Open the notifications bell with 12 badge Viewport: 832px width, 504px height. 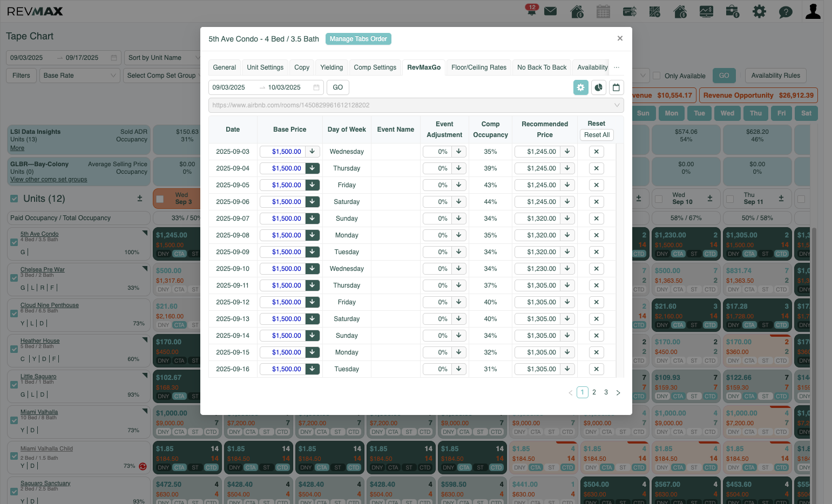click(x=532, y=10)
